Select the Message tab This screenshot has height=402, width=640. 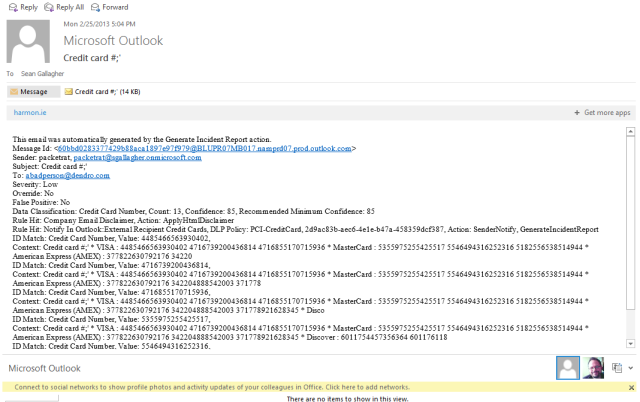[33, 92]
